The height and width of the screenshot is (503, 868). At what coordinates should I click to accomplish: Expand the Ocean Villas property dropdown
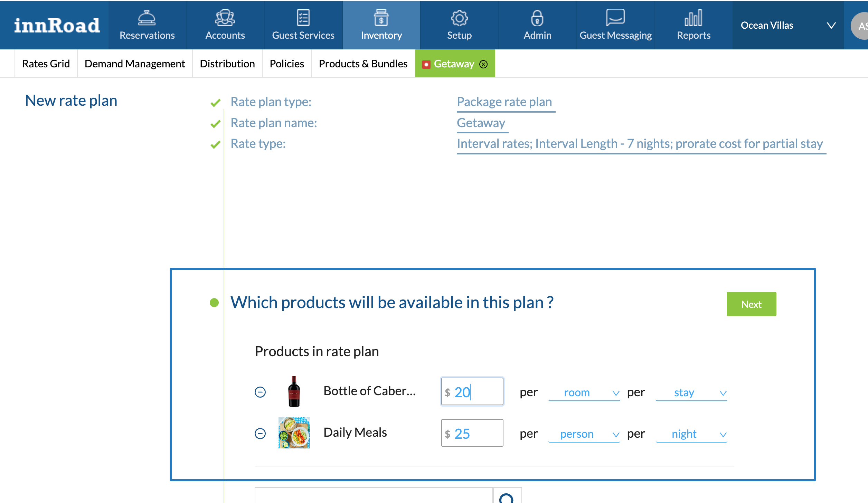pyautogui.click(x=831, y=26)
